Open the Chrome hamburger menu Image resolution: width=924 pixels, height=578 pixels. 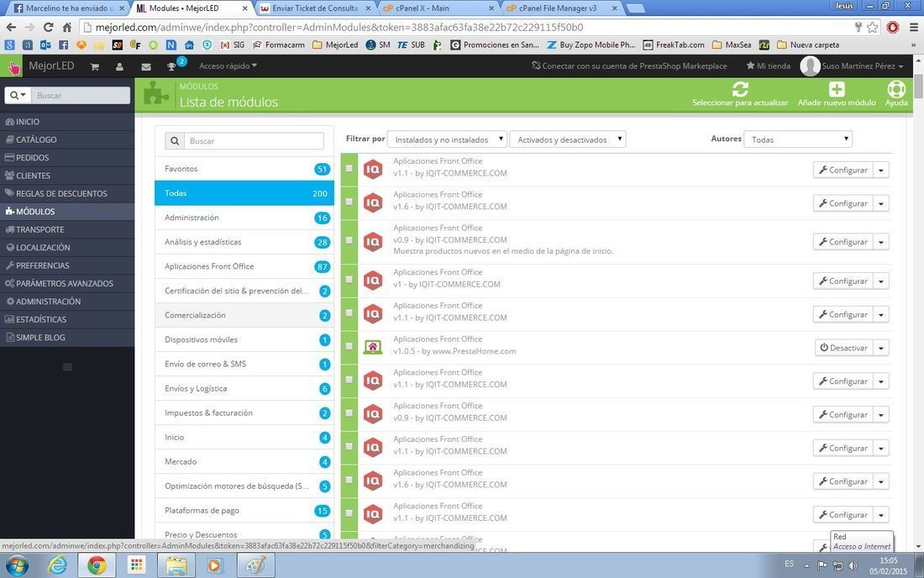(913, 27)
